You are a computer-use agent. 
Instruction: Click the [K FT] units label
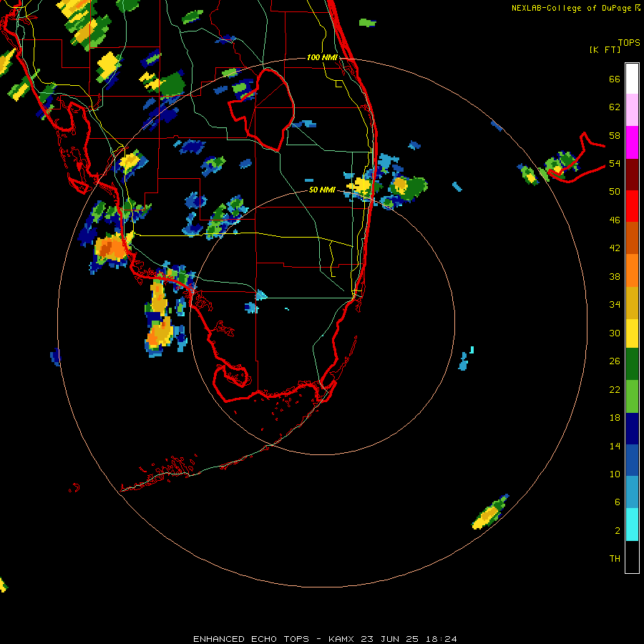(605, 49)
